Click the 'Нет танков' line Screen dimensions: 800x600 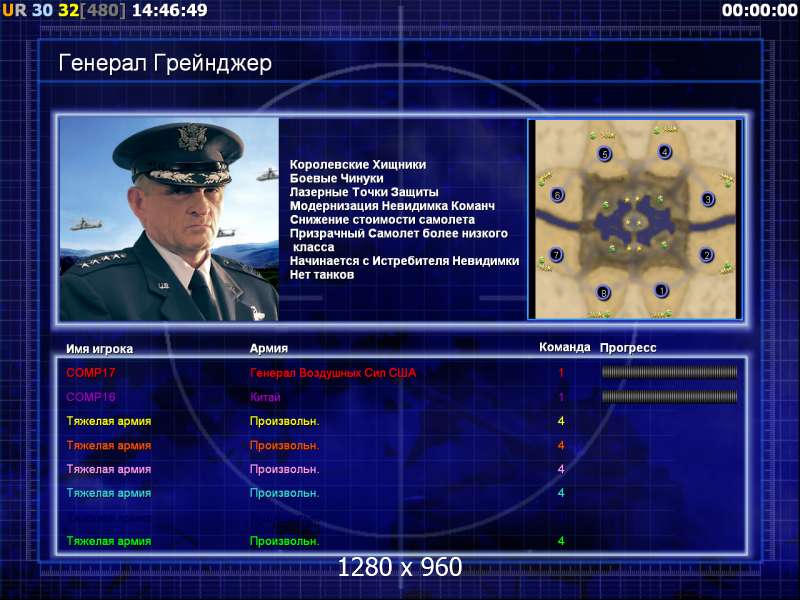321,274
